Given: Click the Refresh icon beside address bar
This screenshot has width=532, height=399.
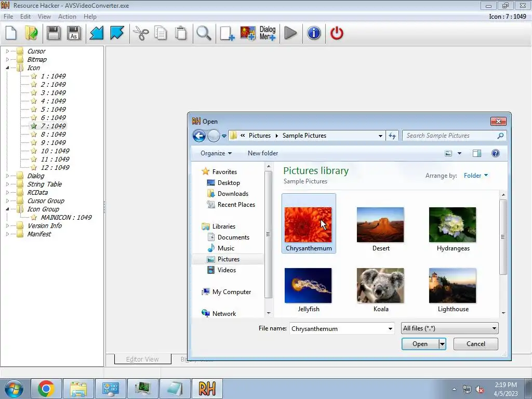Looking at the screenshot, I should pyautogui.click(x=392, y=136).
